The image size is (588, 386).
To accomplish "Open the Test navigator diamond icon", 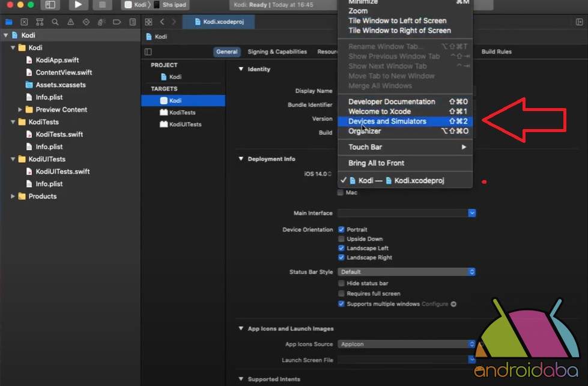I will [86, 22].
